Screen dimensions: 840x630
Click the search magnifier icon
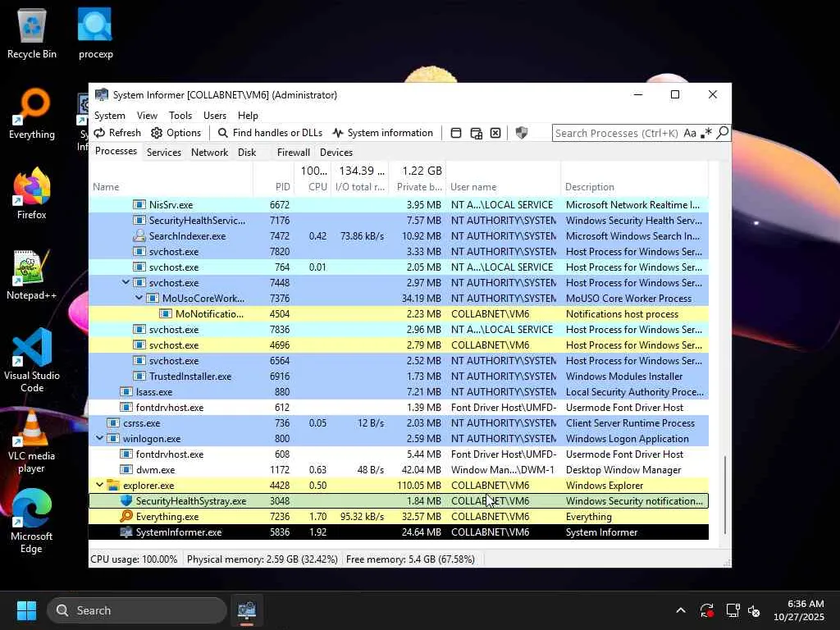pos(722,132)
